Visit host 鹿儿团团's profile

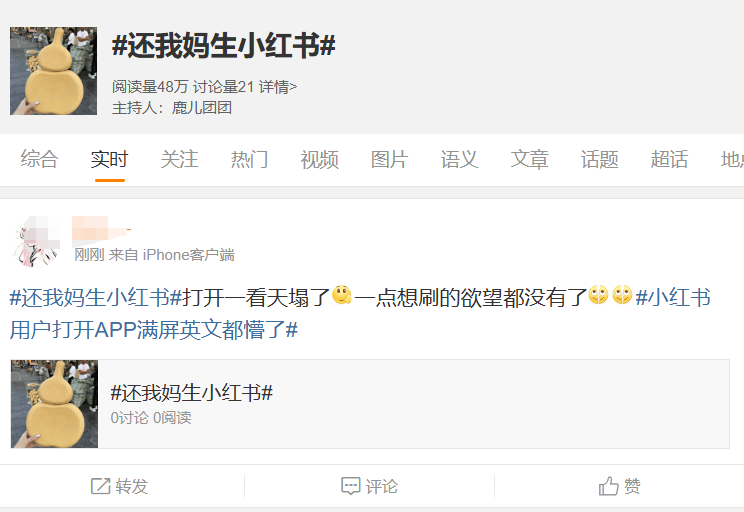[x=202, y=108]
